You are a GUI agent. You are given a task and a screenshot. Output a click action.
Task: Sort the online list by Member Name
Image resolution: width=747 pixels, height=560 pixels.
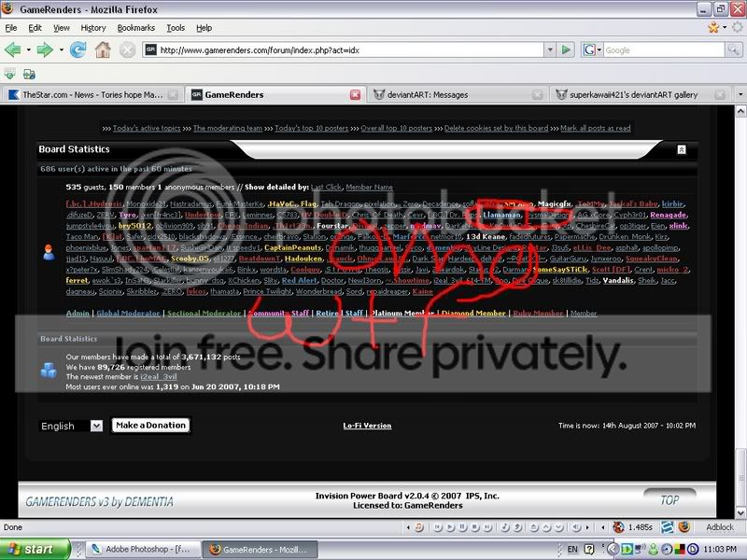[x=369, y=188]
